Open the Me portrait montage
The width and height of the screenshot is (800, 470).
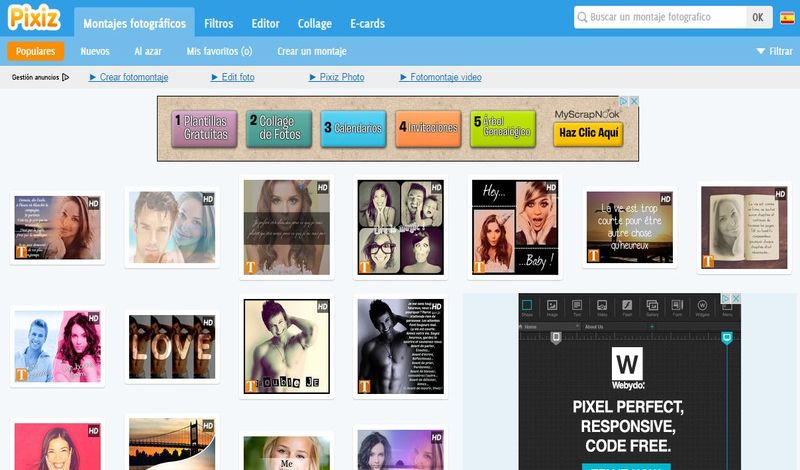coord(287,451)
